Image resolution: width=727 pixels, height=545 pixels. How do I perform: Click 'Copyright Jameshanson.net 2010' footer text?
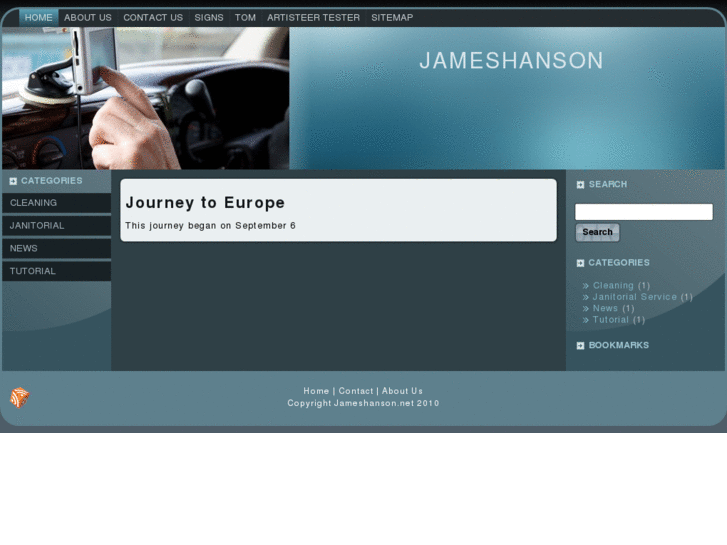pos(363,404)
